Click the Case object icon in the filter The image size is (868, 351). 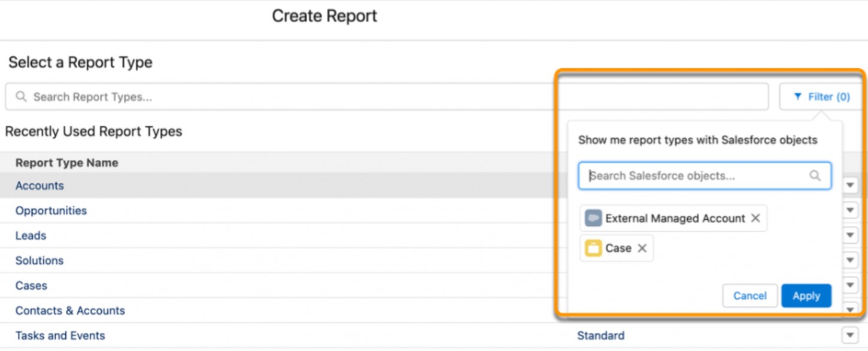tap(593, 247)
